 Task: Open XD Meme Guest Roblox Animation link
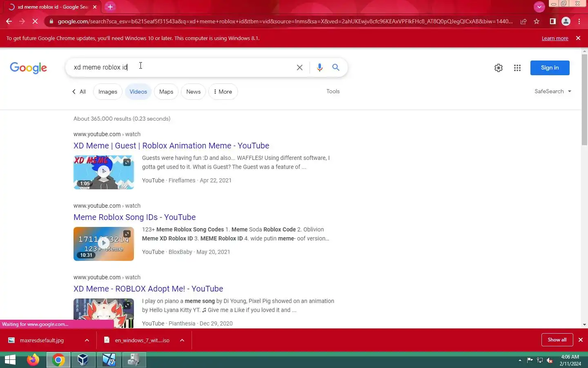click(x=171, y=146)
